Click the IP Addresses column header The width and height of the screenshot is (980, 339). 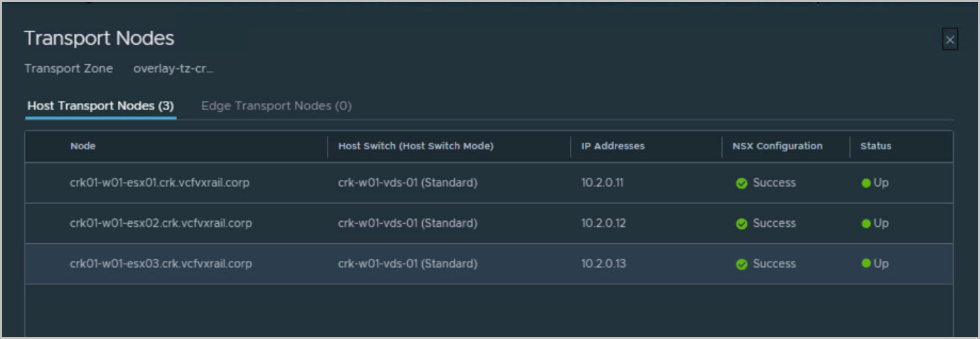(x=613, y=146)
